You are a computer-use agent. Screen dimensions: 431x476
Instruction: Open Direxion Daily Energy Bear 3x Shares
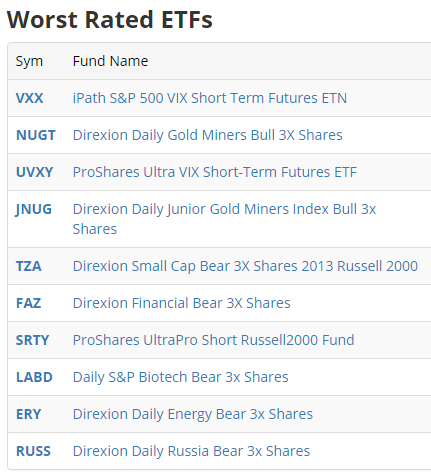193,414
